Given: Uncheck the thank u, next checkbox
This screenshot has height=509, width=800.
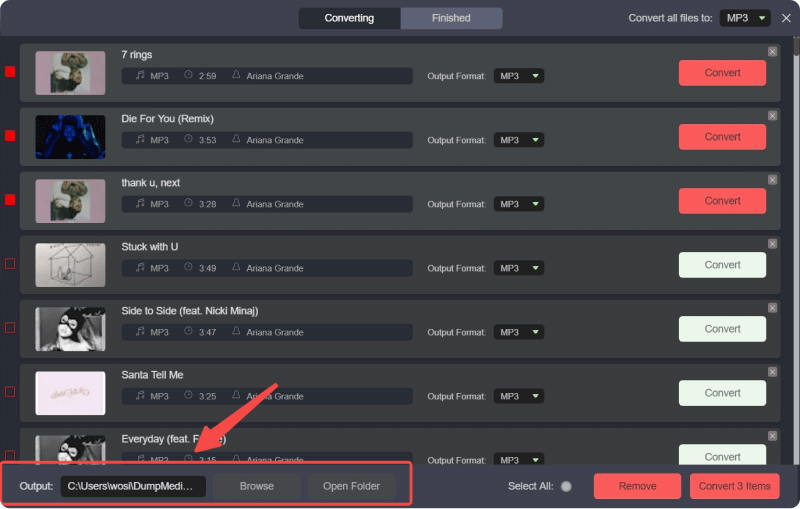Looking at the screenshot, I should [10, 200].
